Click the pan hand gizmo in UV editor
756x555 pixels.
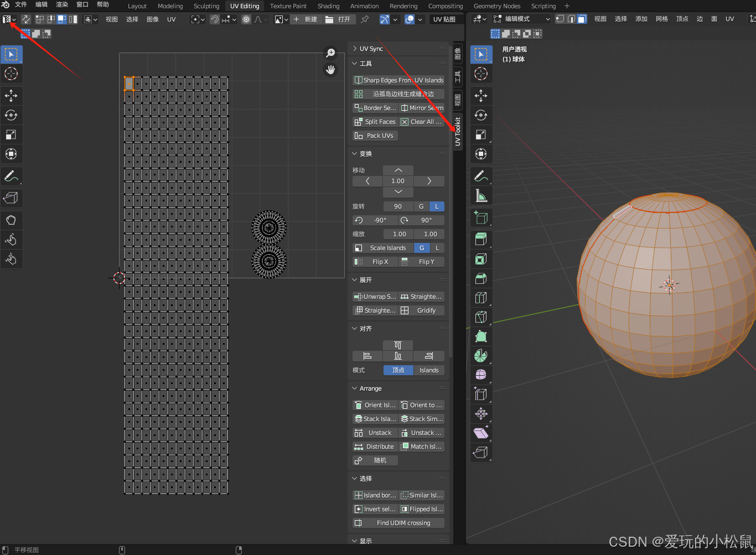(x=330, y=70)
